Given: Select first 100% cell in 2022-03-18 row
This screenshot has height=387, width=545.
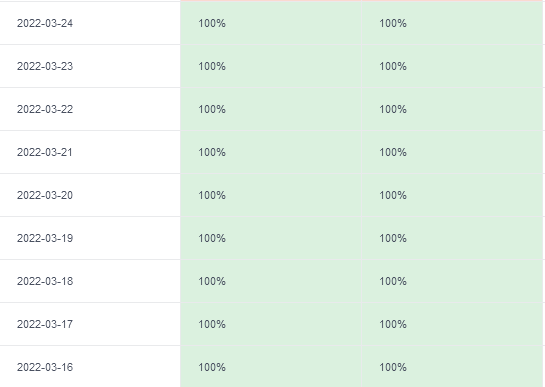Looking at the screenshot, I should tap(271, 281).
